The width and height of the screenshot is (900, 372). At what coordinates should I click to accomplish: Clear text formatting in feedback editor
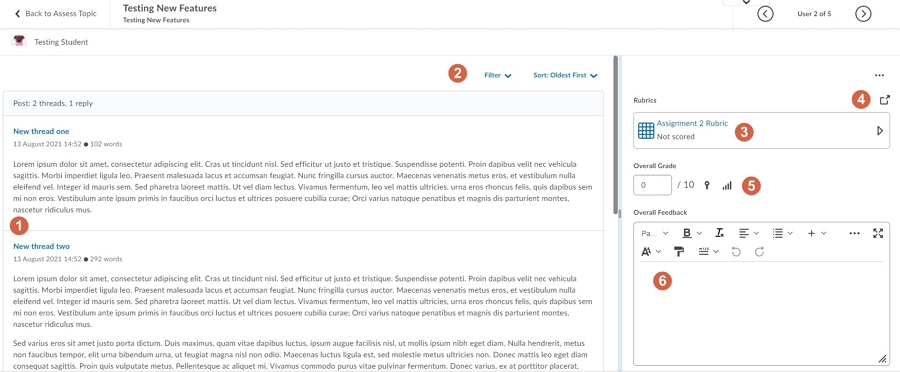[720, 233]
